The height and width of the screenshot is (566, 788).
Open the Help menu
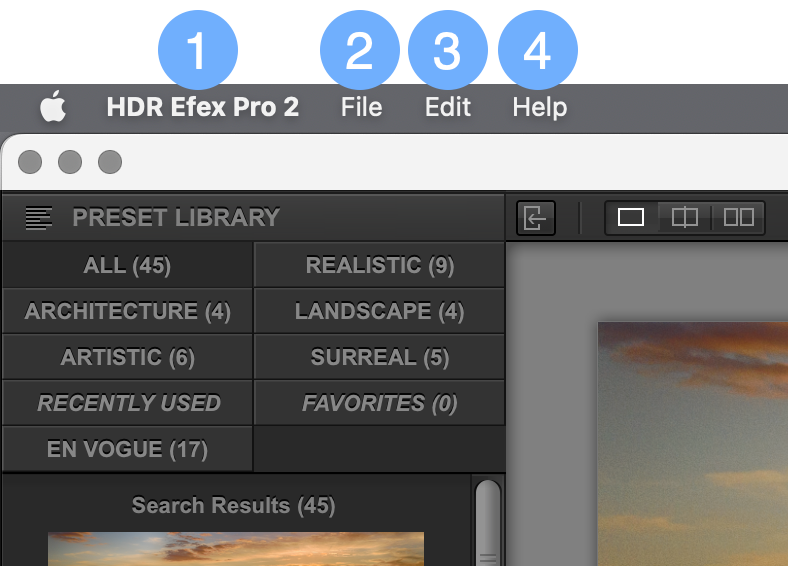click(540, 108)
